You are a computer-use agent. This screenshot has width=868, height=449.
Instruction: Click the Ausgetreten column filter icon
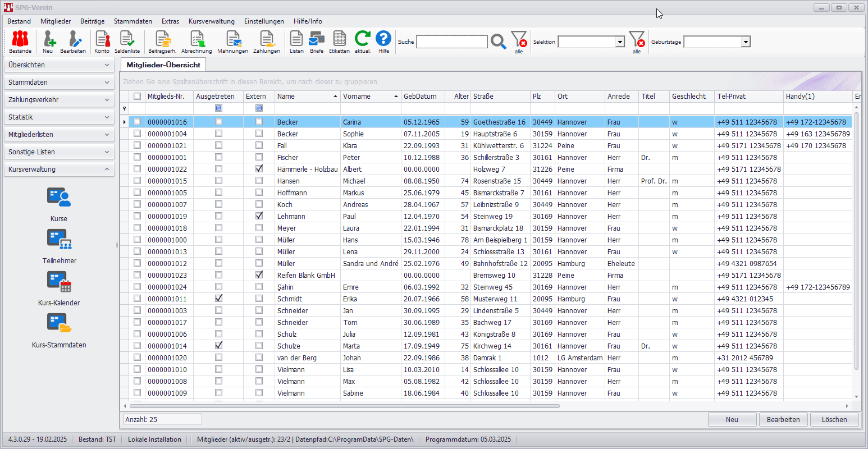[218, 108]
